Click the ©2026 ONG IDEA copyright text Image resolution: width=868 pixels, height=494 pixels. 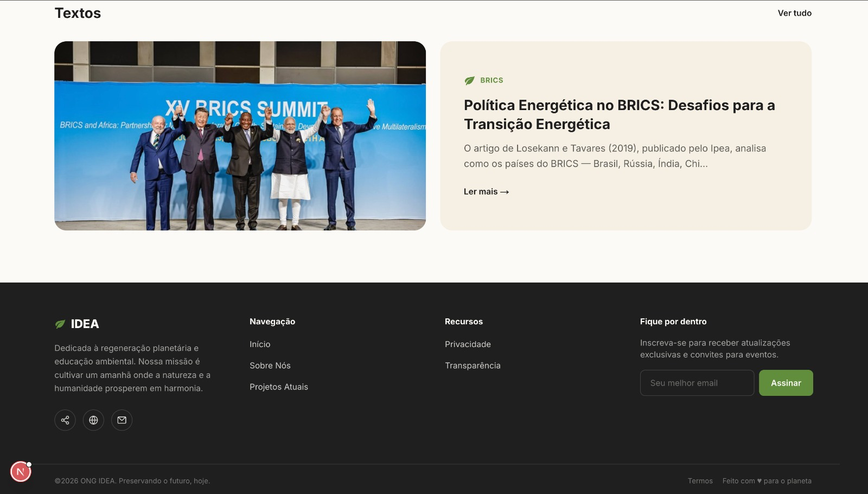[132, 481]
